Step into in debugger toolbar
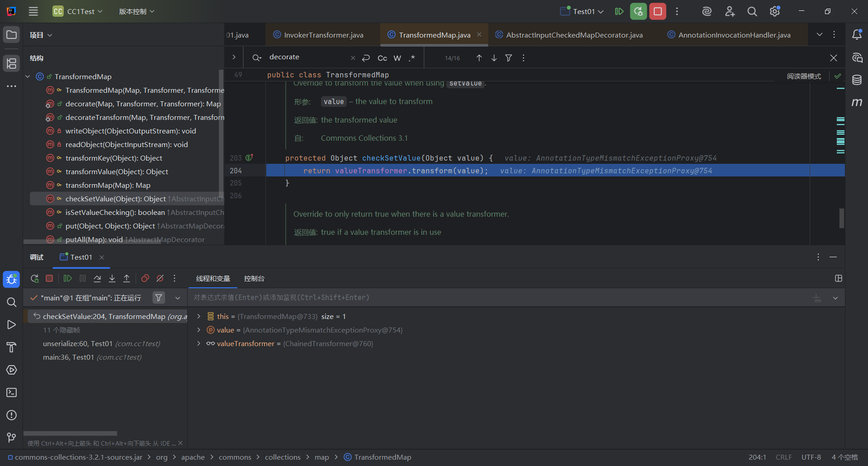Viewport: 868px width, 466px height. click(x=112, y=278)
